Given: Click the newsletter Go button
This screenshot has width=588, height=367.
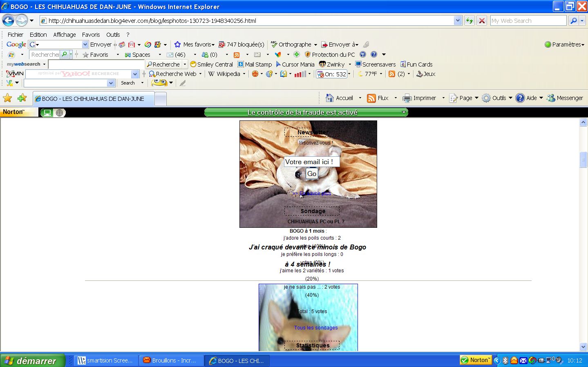Looking at the screenshot, I should 312,173.
